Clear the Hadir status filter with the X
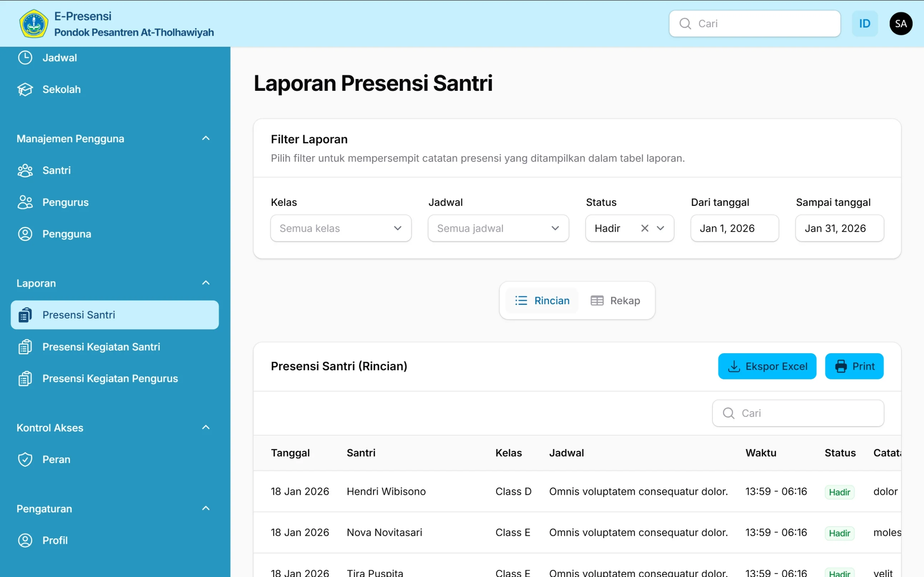924x577 pixels. pos(645,228)
